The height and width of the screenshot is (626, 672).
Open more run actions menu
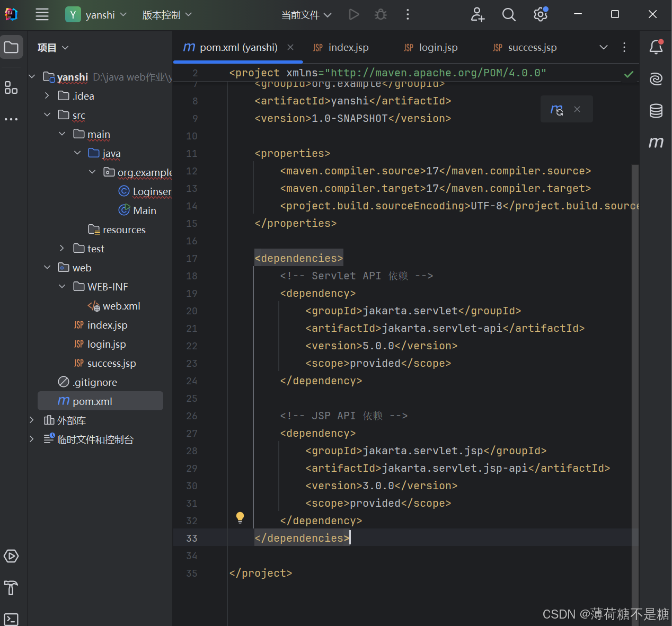tap(408, 15)
